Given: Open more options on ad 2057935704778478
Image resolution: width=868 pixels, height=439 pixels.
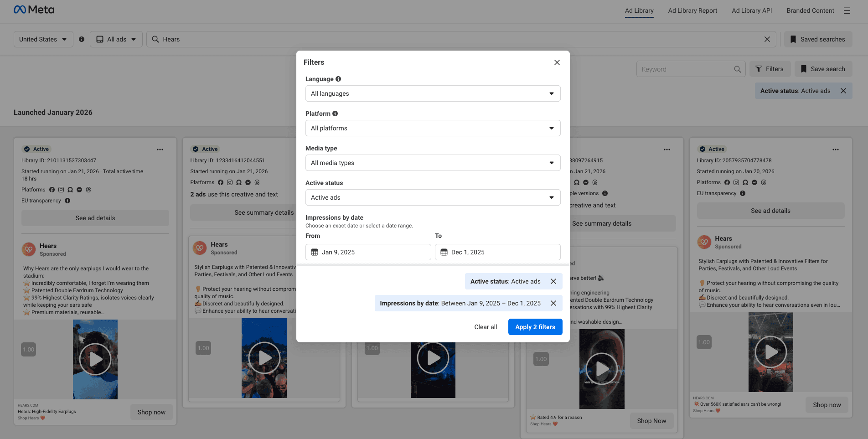Looking at the screenshot, I should pyautogui.click(x=836, y=150).
